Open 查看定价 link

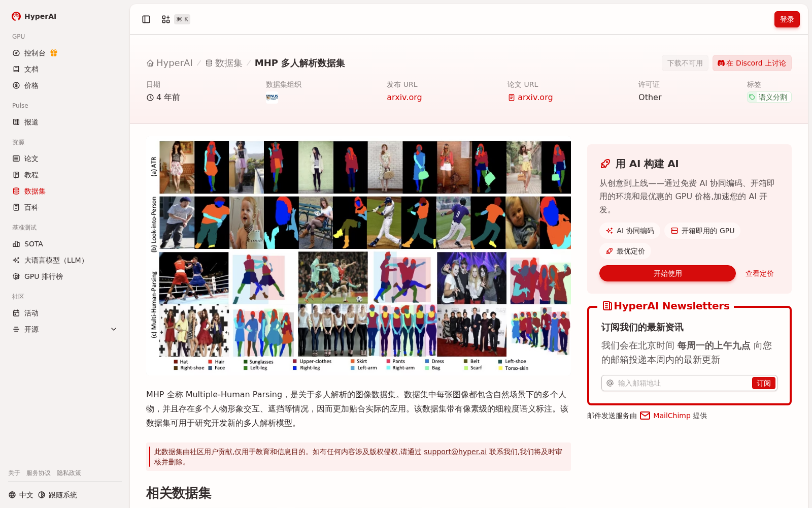coord(759,273)
